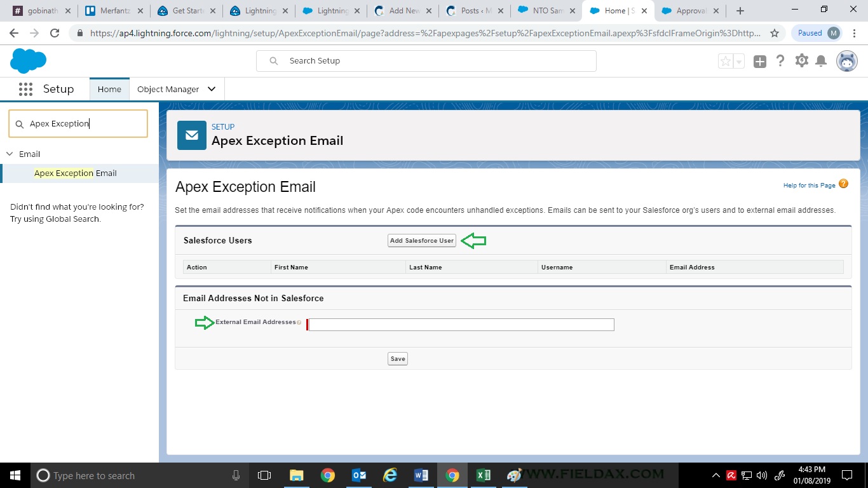Focus the External Email Addresses field
This screenshot has width=868, height=488.
pos(461,325)
